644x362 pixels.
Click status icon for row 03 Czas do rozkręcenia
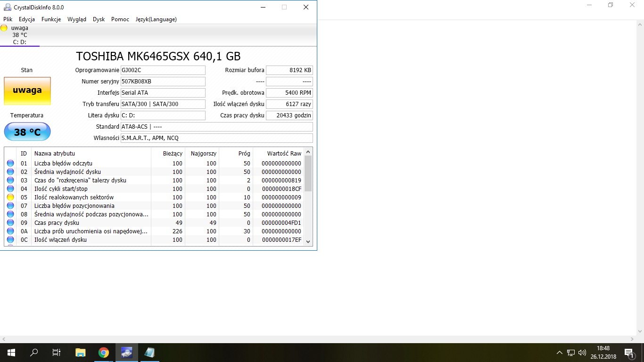pyautogui.click(x=10, y=181)
